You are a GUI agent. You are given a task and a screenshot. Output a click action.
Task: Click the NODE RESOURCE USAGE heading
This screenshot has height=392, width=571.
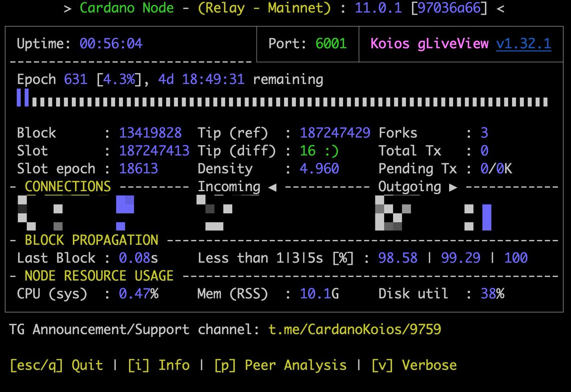(99, 276)
